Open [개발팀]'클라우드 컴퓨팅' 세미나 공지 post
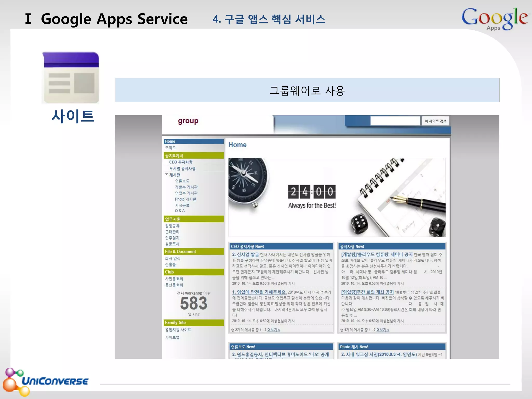Image resolution: width=532 pixels, height=399 pixels. (377, 255)
